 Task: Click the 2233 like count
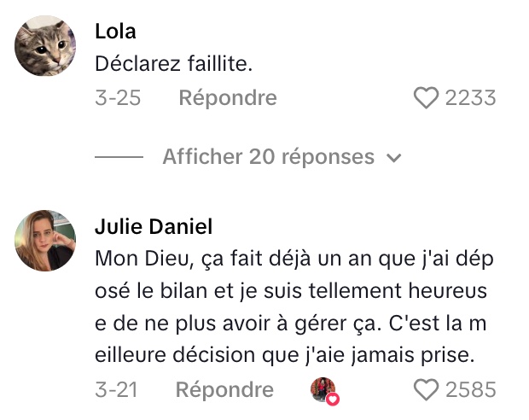pos(470,98)
